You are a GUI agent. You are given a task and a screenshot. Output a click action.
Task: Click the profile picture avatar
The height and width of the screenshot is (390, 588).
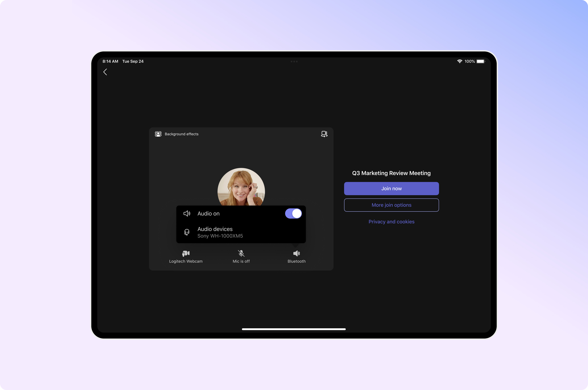(x=241, y=187)
